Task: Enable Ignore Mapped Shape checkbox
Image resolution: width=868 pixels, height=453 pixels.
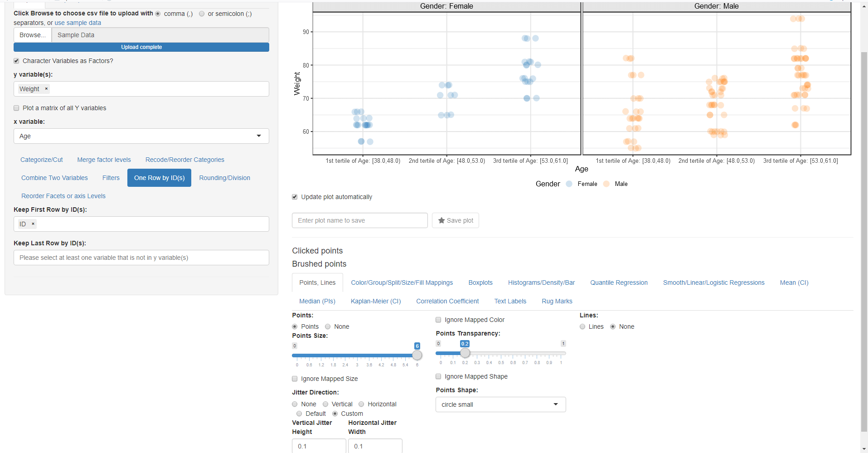Action: click(x=438, y=376)
